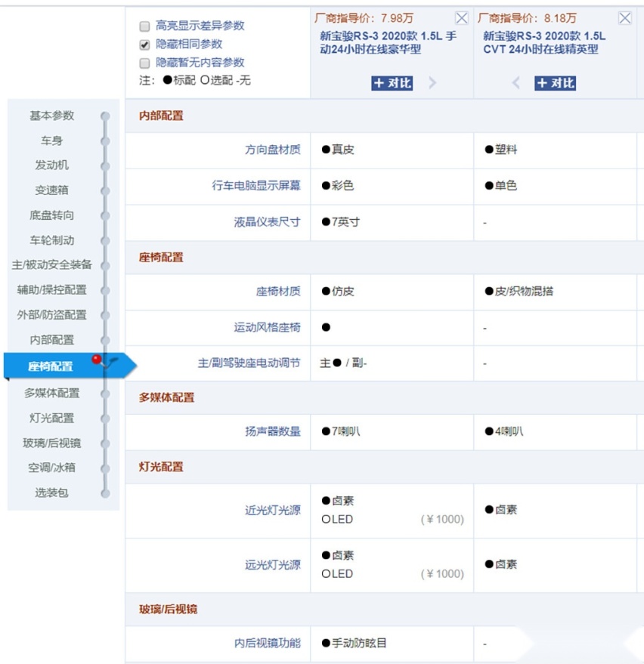Click the 真皮 steering wheel value
This screenshot has height=664, width=644.
(338, 150)
